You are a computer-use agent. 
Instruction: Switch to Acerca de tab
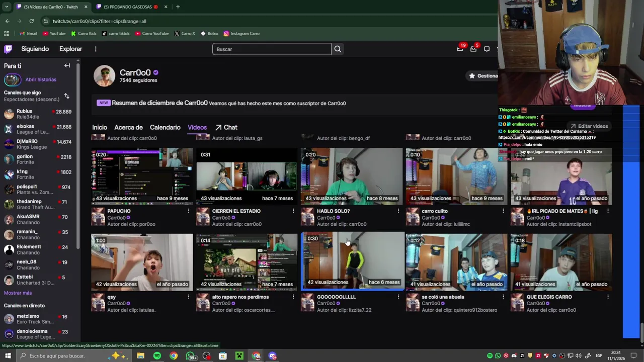(x=128, y=128)
